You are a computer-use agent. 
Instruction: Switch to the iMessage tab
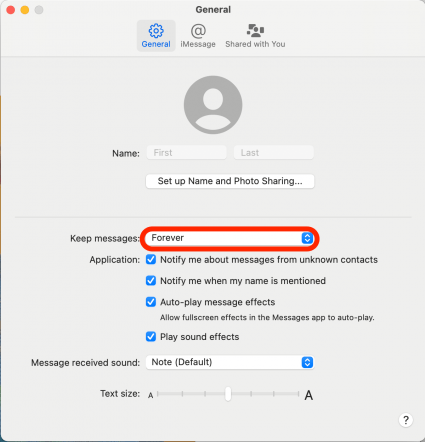point(198,36)
